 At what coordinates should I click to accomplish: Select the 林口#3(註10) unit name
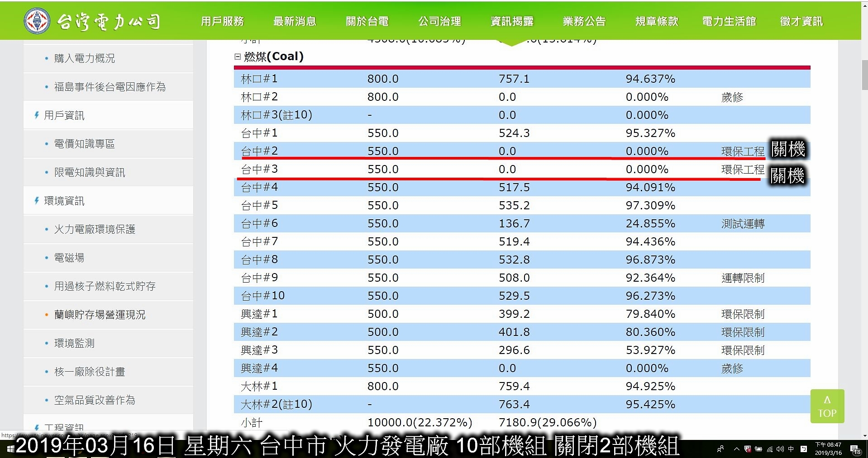(x=277, y=115)
